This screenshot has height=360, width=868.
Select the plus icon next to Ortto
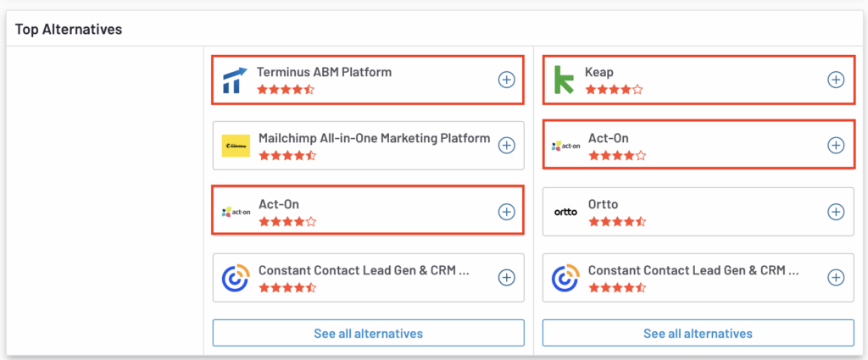836,211
